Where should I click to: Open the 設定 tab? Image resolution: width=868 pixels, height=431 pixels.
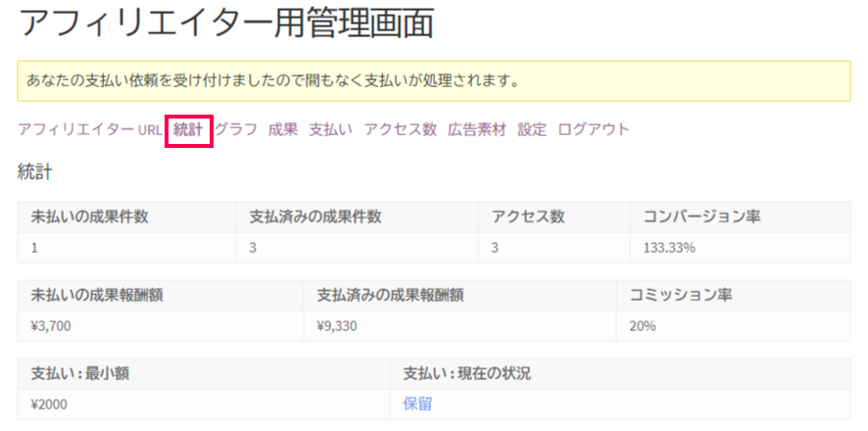click(x=532, y=130)
